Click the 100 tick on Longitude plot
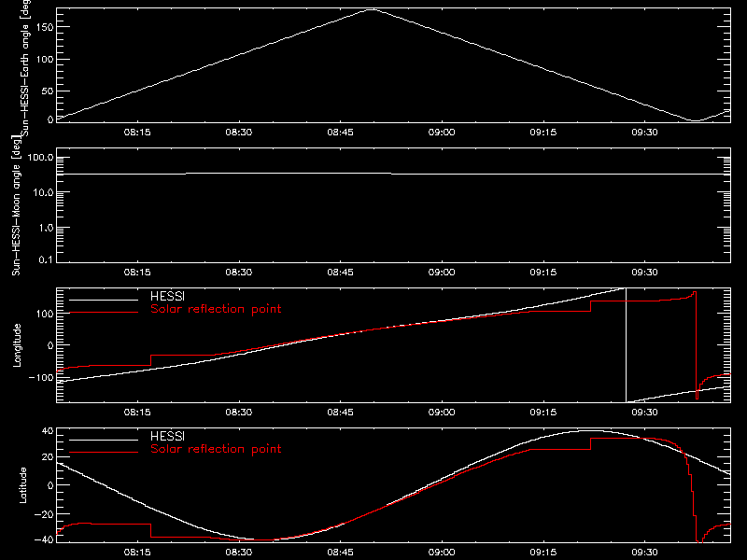Viewport: 747px width, 560px height. click(45, 314)
